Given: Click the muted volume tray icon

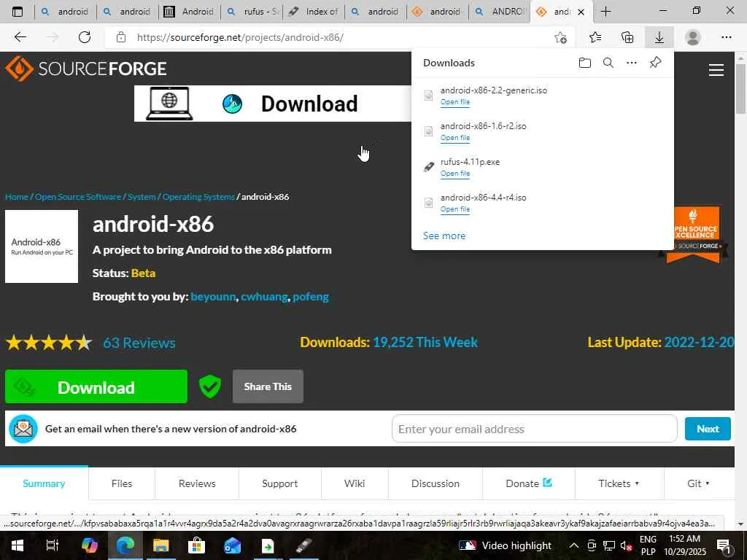Looking at the screenshot, I should 626,545.
